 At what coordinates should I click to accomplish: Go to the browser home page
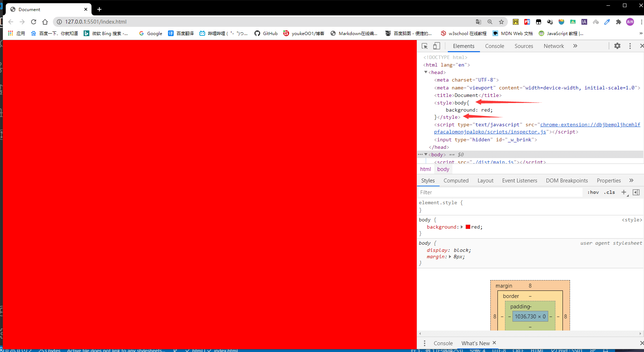click(x=45, y=22)
